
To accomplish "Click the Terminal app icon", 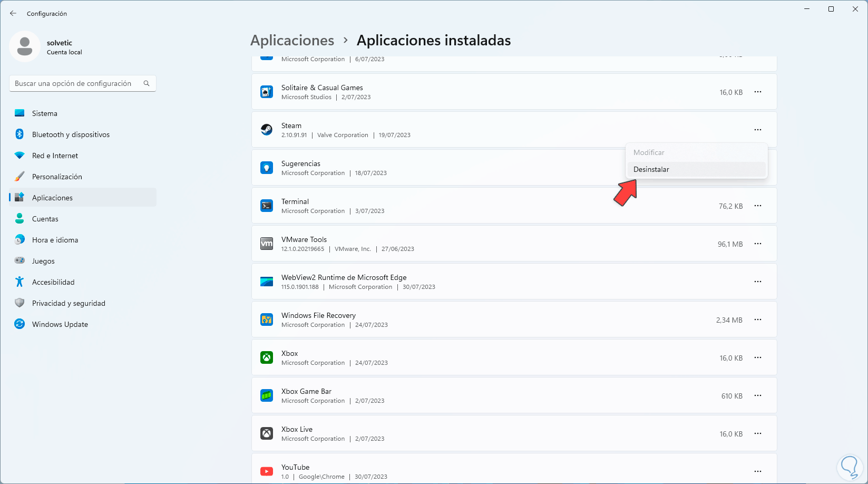I will pyautogui.click(x=267, y=206).
